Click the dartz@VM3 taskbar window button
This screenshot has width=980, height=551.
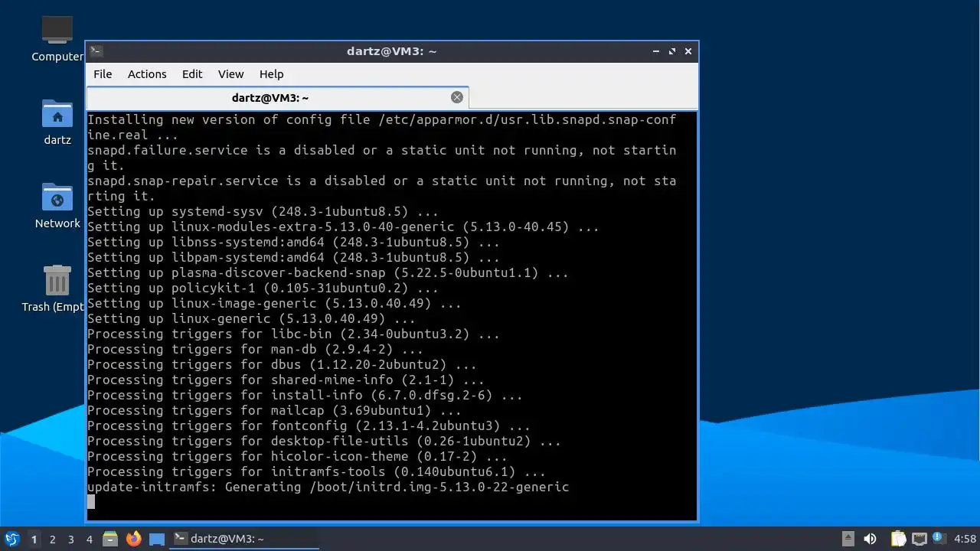243,539
